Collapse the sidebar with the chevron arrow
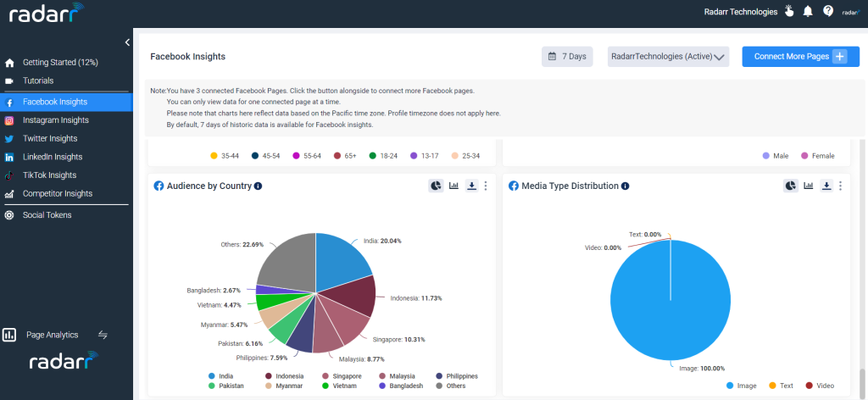The height and width of the screenshot is (400, 868). point(127,42)
